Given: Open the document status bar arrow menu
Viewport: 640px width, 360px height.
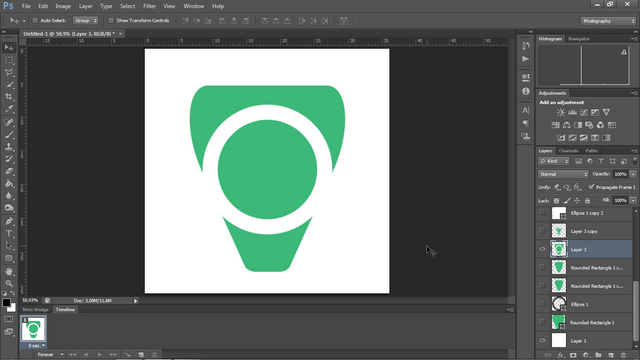Looking at the screenshot, I should coord(136,301).
